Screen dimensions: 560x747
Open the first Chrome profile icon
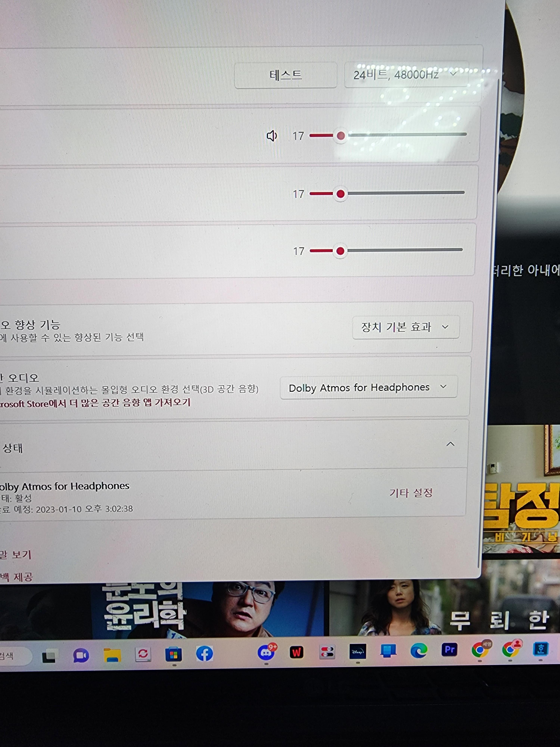point(480,649)
